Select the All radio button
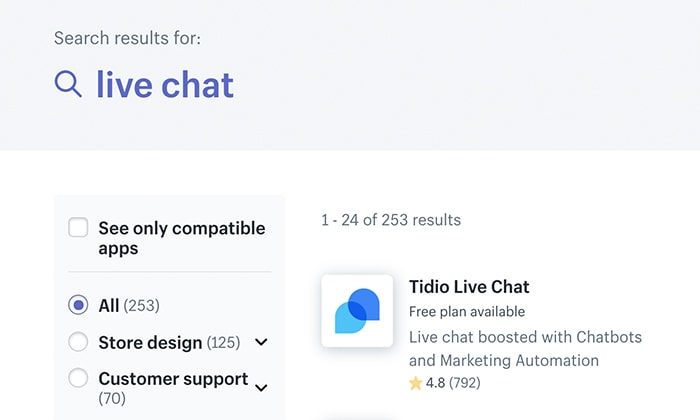This screenshot has width=700, height=420. pyautogui.click(x=78, y=305)
